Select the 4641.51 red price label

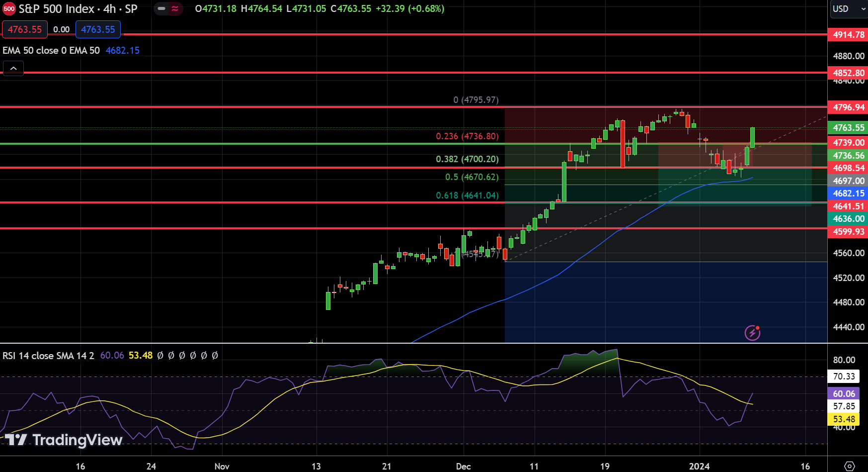coord(848,206)
